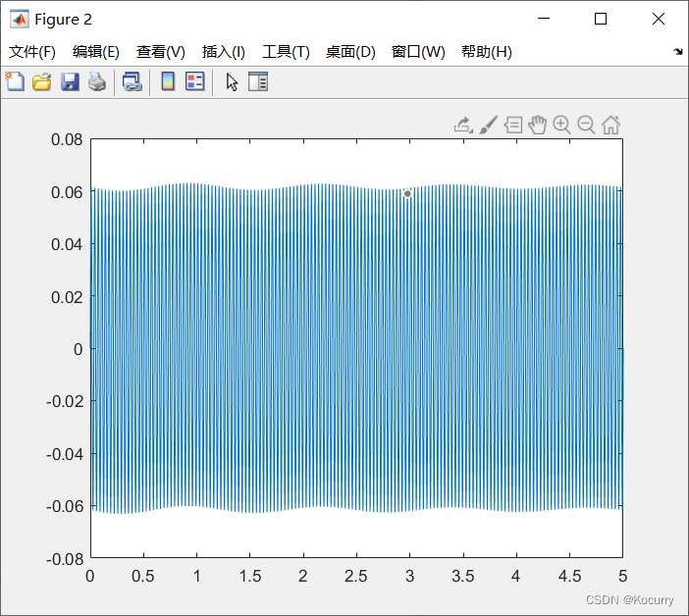Dock the figure using the corner arrow

pyautogui.click(x=678, y=52)
